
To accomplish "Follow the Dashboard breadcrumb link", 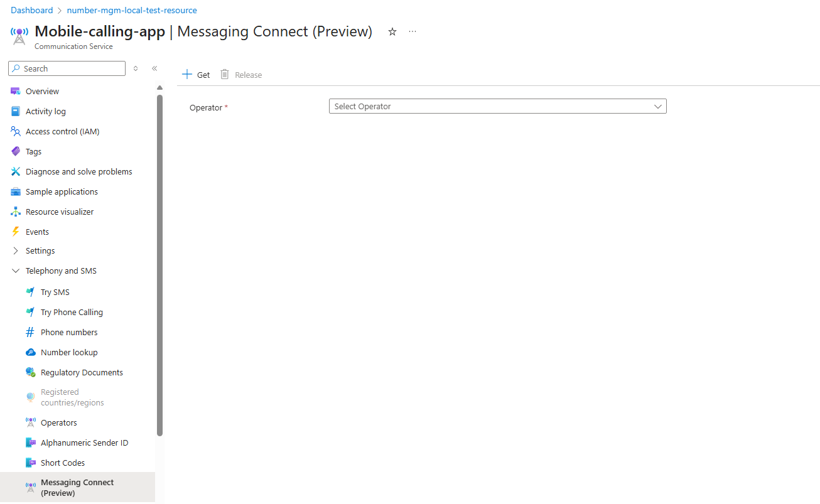I will click(x=32, y=10).
